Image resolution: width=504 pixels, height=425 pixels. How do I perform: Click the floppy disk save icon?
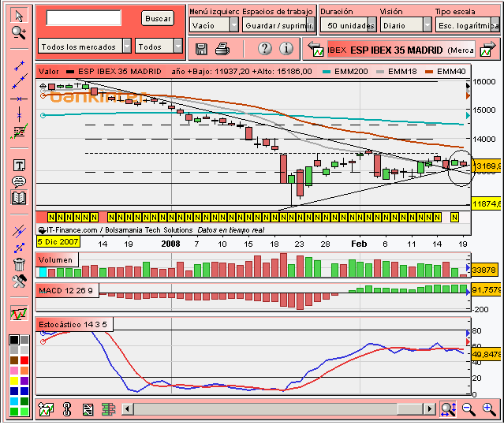[x=201, y=49]
